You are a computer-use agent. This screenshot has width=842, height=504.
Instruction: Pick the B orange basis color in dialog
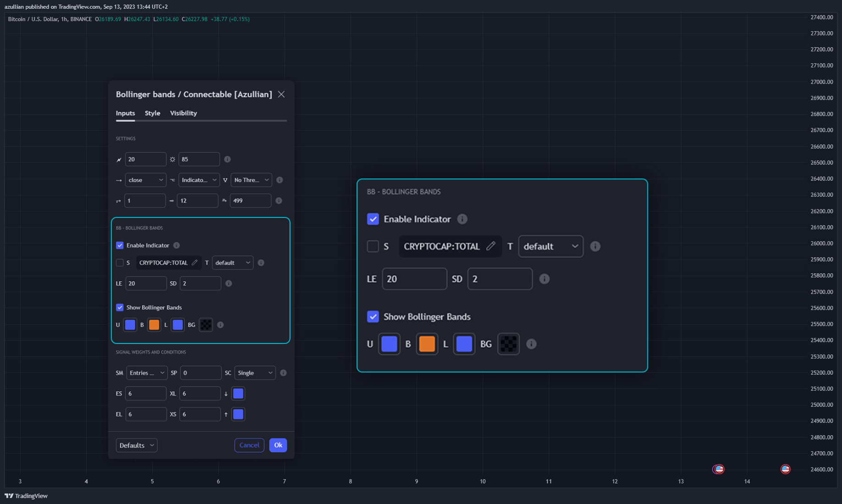(x=154, y=325)
